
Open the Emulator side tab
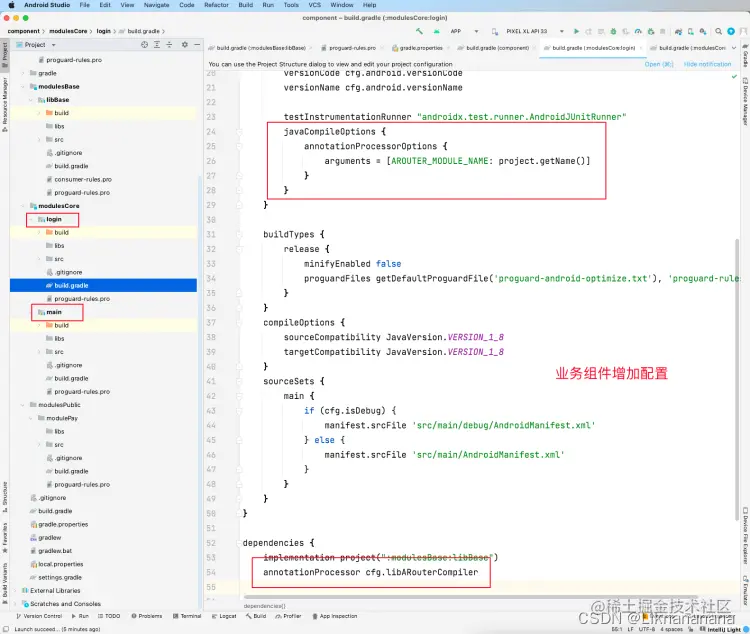[745, 590]
